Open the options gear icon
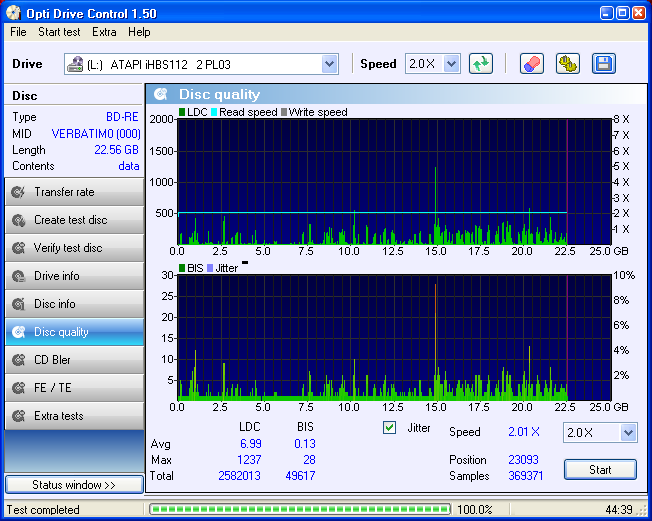This screenshot has height=521, width=652. pos(568,64)
